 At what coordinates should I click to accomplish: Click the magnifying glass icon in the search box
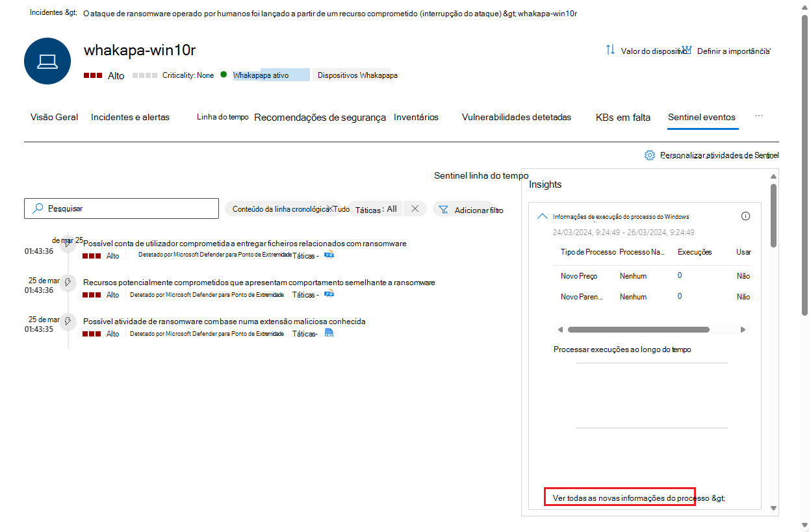pyautogui.click(x=38, y=209)
